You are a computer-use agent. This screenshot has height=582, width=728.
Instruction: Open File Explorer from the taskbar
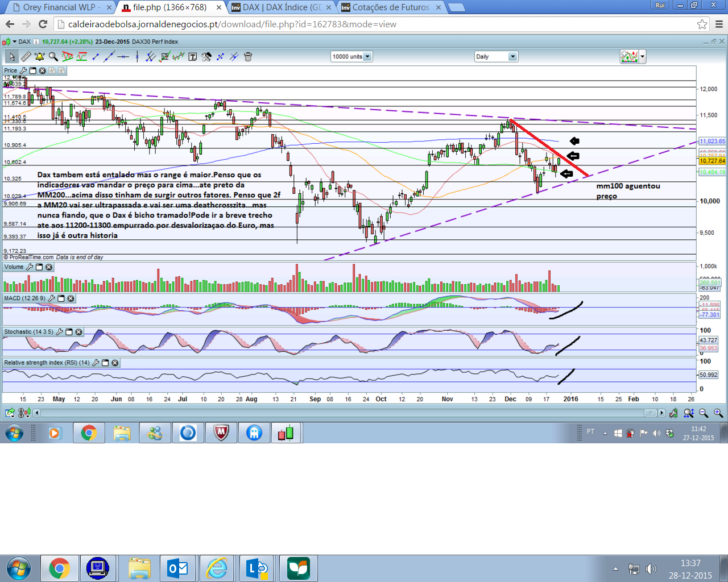pyautogui.click(x=139, y=568)
